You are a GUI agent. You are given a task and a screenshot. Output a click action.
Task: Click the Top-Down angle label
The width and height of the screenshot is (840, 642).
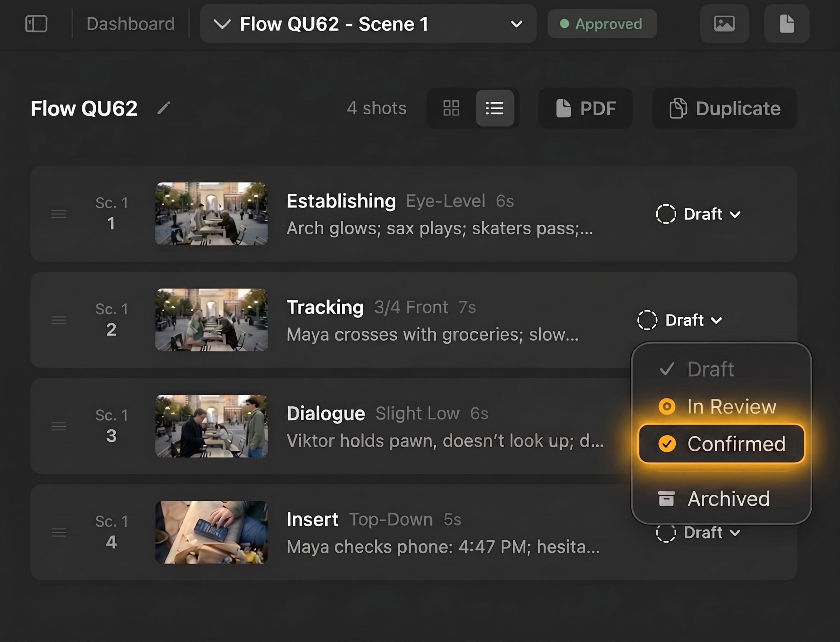click(391, 520)
